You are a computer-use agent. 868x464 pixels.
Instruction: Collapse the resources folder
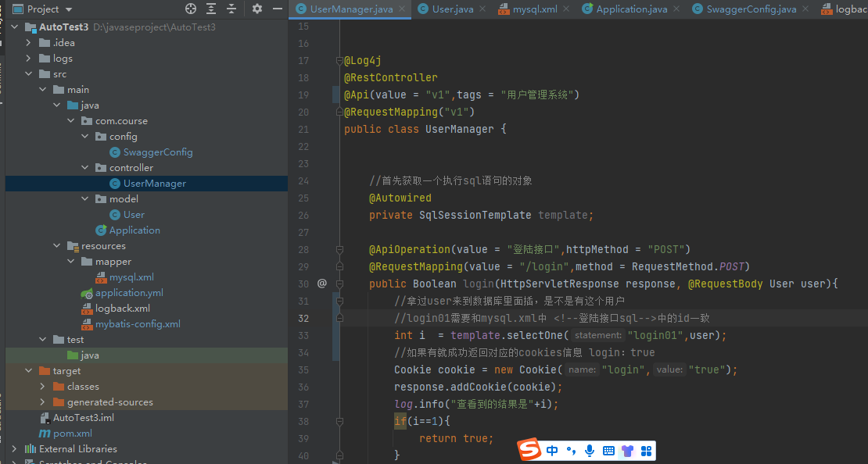pos(57,245)
